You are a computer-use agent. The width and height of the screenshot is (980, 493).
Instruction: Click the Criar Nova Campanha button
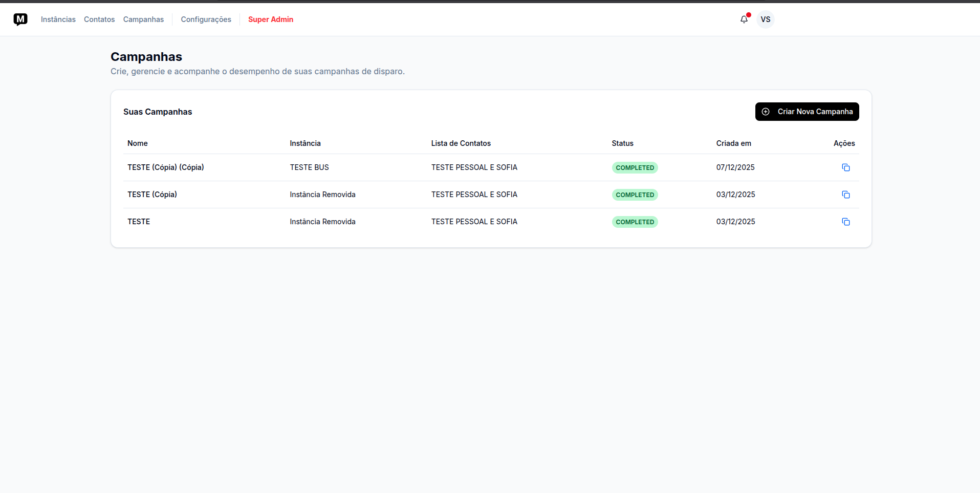point(807,112)
